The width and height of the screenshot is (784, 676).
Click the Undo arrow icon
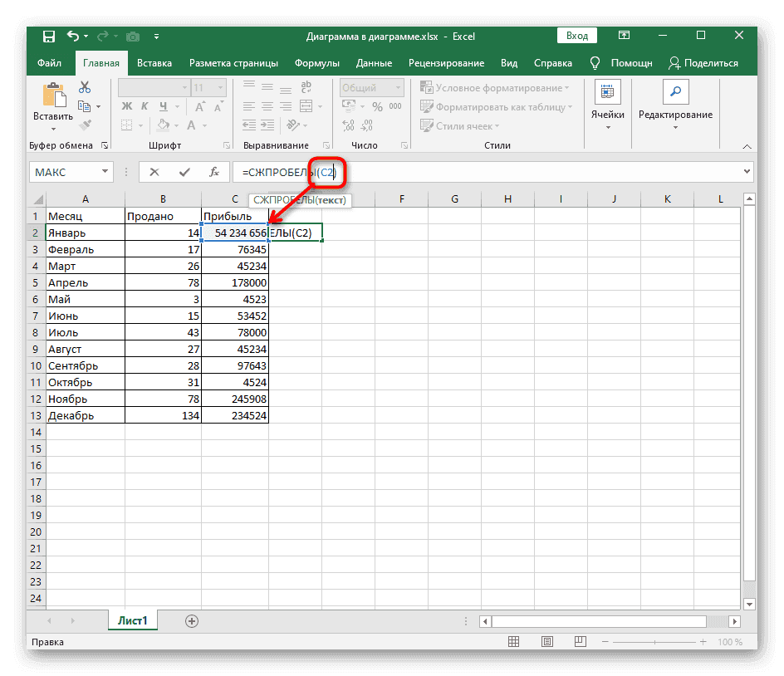pyautogui.click(x=73, y=37)
